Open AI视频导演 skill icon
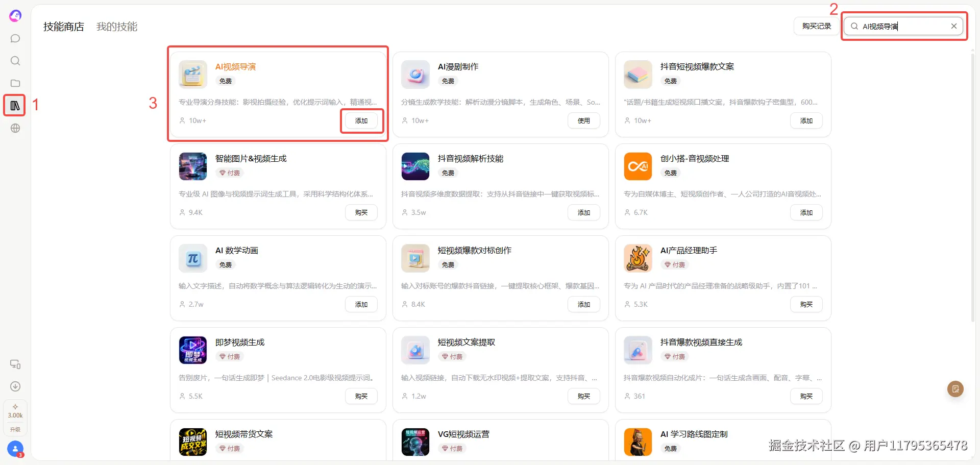Image resolution: width=980 pixels, height=465 pixels. [193, 75]
